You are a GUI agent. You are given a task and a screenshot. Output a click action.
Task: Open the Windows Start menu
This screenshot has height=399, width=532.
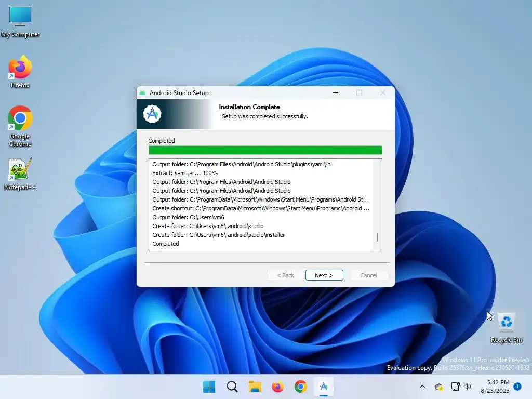point(209,387)
